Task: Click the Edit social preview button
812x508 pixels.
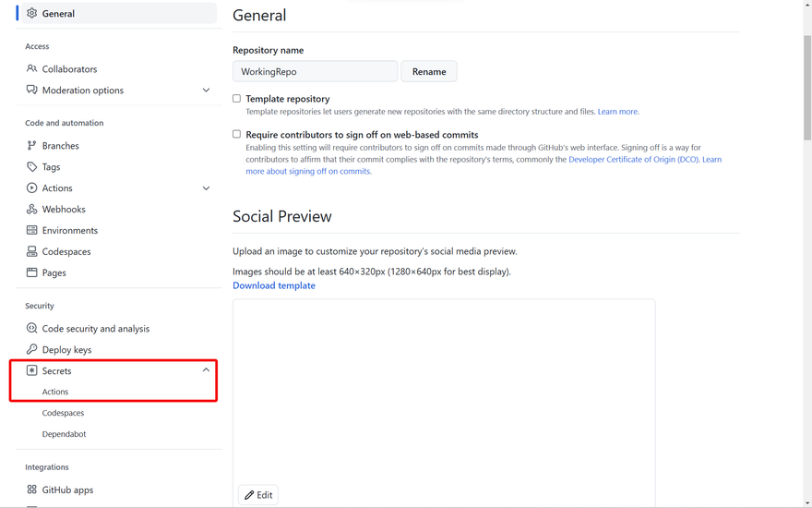Action: [x=258, y=495]
